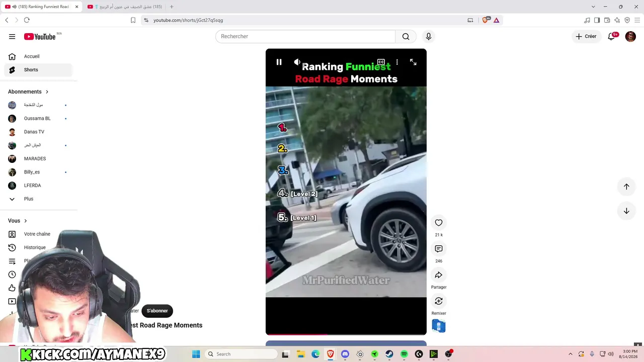Open a new browser tab
644x362 pixels.
(x=172, y=7)
